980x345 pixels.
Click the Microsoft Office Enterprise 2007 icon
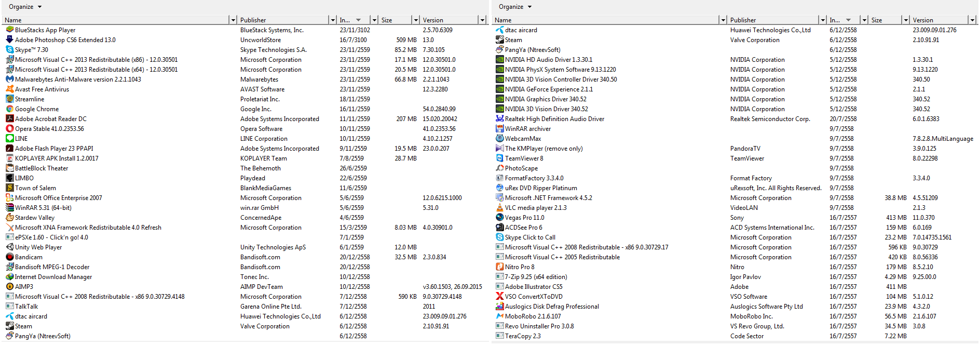coord(10,198)
